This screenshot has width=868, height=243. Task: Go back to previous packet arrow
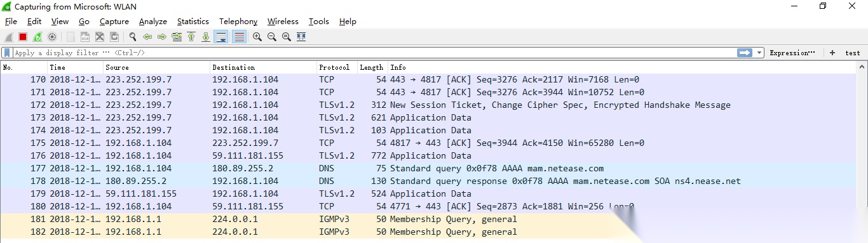coord(147,37)
